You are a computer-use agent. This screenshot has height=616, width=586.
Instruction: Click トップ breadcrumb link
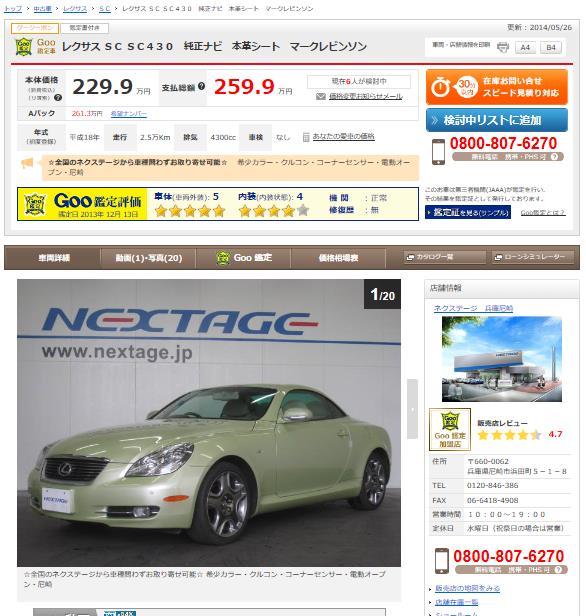coord(13,9)
